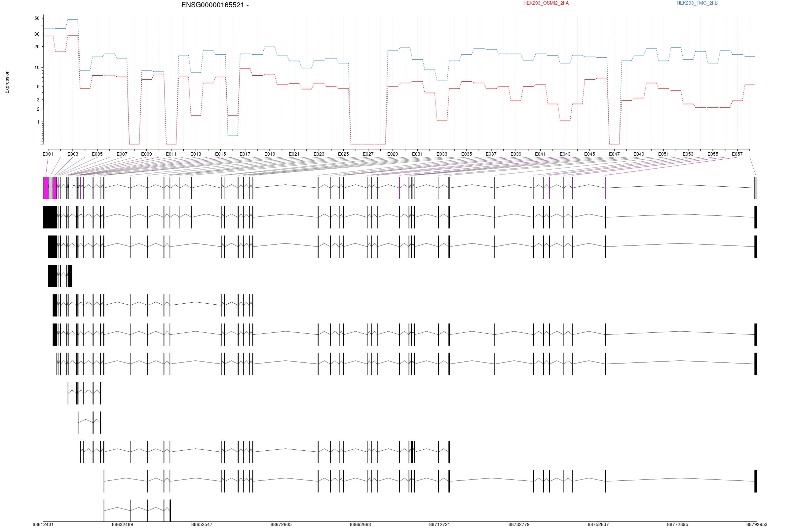793x532 pixels.
Task: Click exon label E027
Action: click(x=368, y=154)
